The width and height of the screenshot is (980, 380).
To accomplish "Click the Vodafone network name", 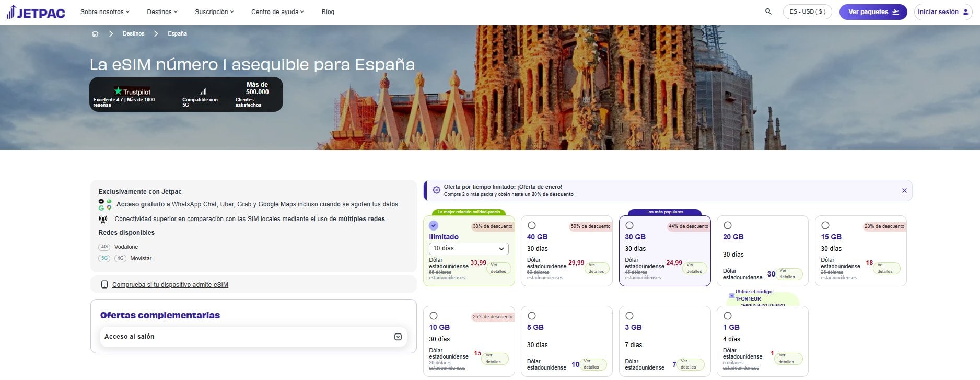I will click(126, 247).
